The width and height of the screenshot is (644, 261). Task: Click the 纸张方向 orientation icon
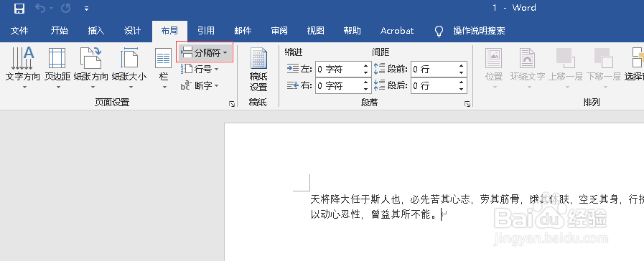point(90,58)
